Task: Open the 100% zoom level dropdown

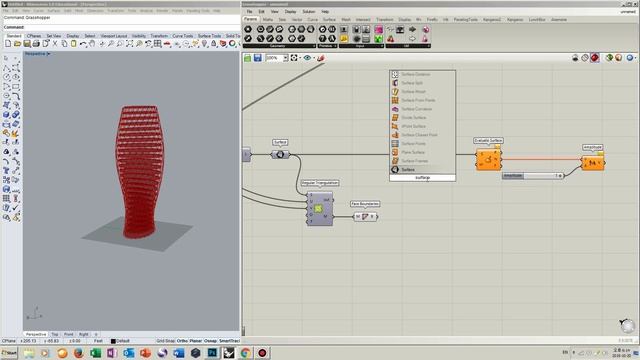Action: coord(285,58)
